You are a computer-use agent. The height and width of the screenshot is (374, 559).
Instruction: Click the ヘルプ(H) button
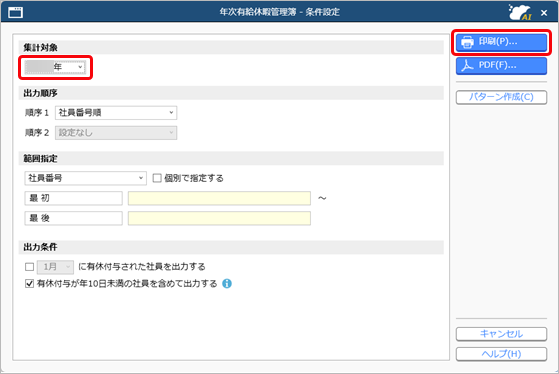(501, 354)
